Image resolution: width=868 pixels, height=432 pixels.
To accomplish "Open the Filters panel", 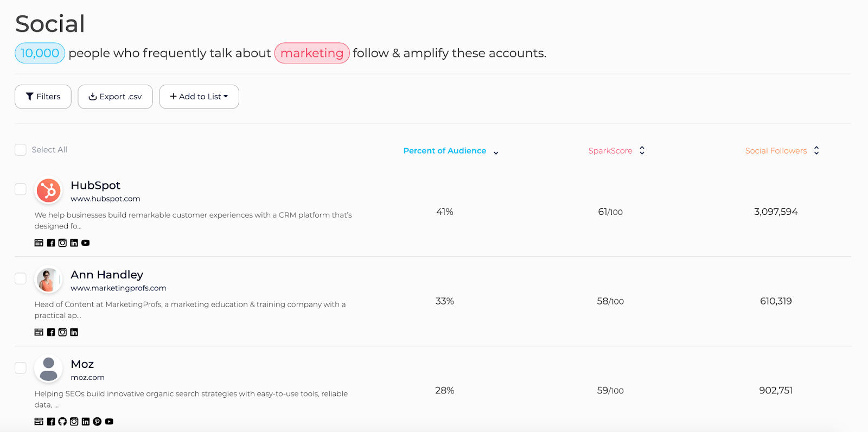I will pos(43,97).
